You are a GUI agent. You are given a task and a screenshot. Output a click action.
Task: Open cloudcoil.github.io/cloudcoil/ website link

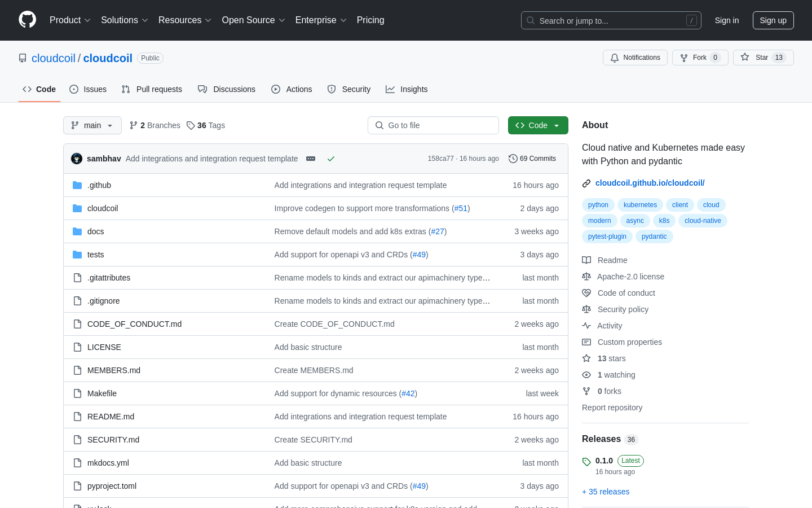pos(650,183)
